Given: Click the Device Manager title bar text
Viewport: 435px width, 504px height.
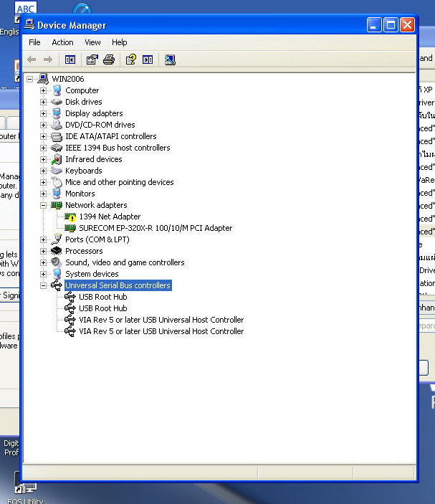Looking at the screenshot, I should point(72,25).
